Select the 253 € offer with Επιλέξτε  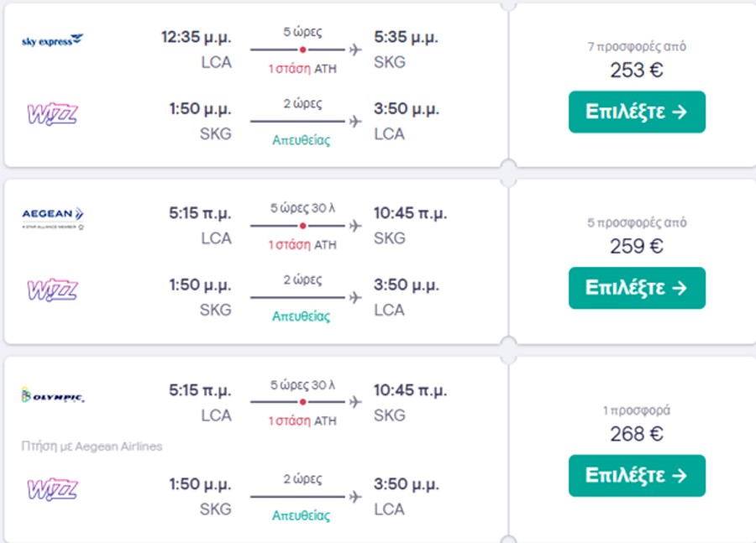[637, 112]
